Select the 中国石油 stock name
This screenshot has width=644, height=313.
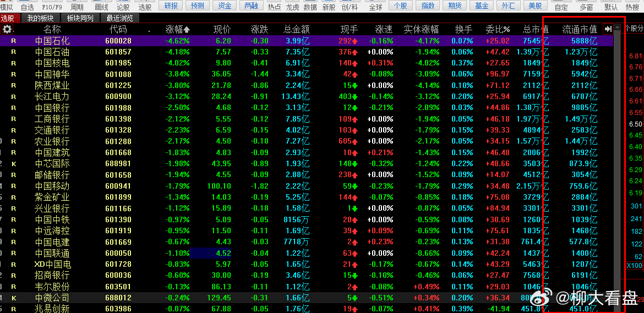pos(52,52)
